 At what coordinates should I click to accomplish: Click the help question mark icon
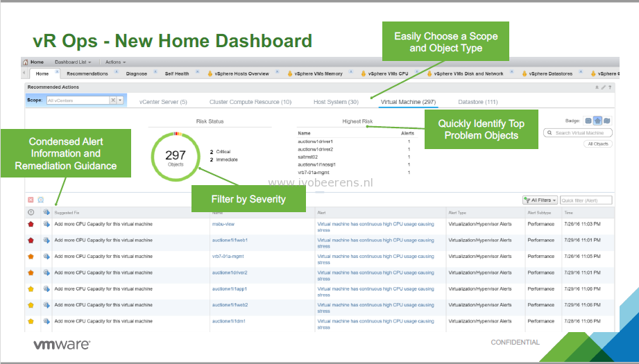pyautogui.click(x=610, y=87)
